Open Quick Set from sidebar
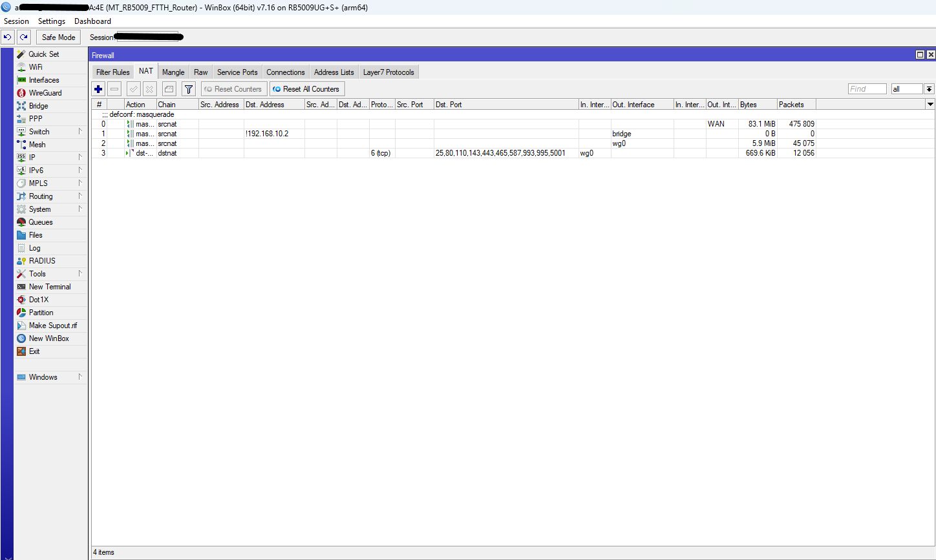936x560 pixels. [44, 54]
